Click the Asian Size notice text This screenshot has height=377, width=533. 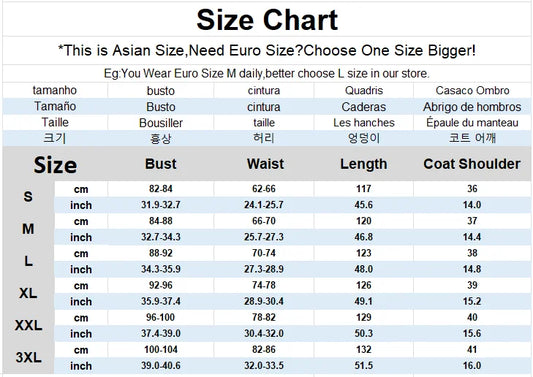(x=267, y=51)
